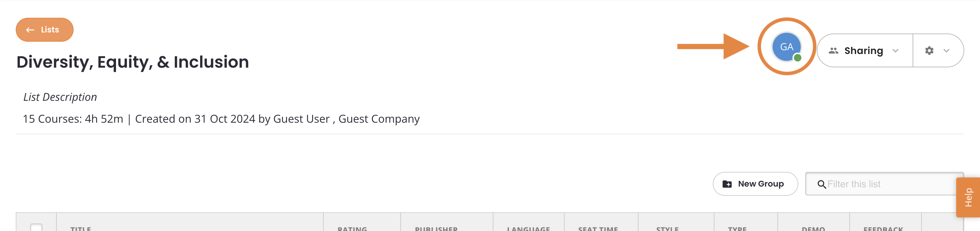Open the orange Help tab
980x231 pixels.
[968, 197]
